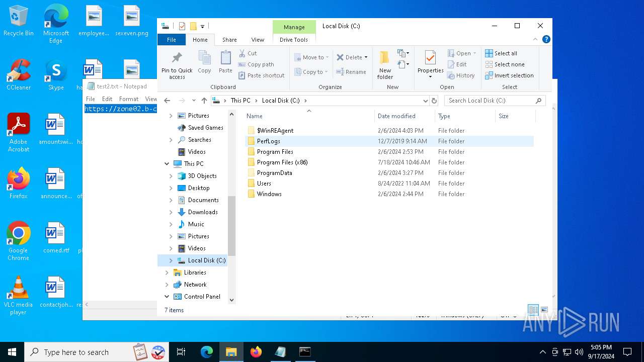The image size is (644, 362).
Task: Switch to Details view layout icon
Action: click(x=533, y=310)
